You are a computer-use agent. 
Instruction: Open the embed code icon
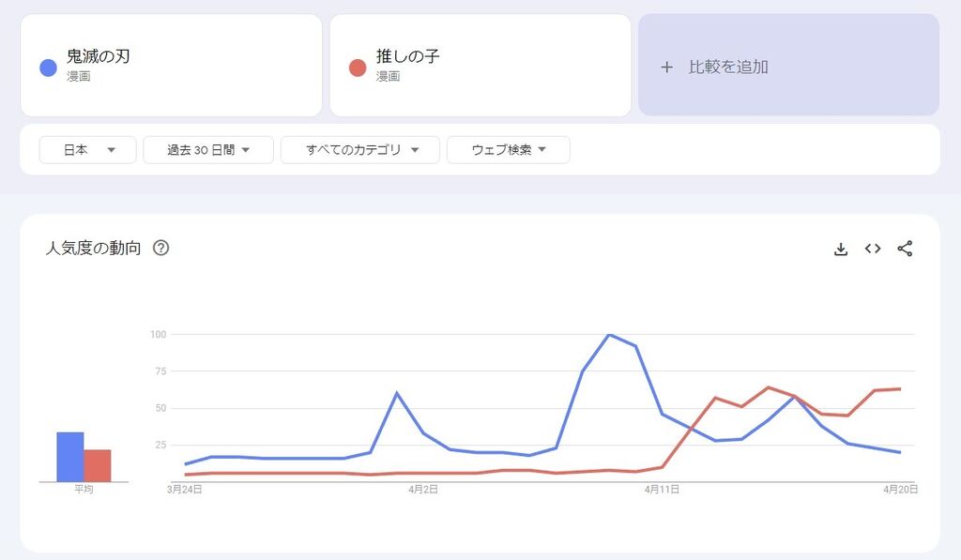(x=873, y=249)
